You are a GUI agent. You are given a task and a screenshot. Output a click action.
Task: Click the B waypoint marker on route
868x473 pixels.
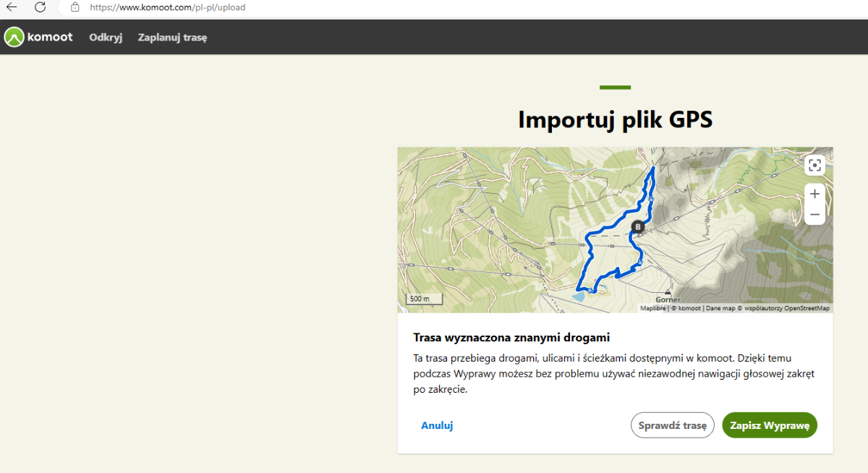point(637,227)
